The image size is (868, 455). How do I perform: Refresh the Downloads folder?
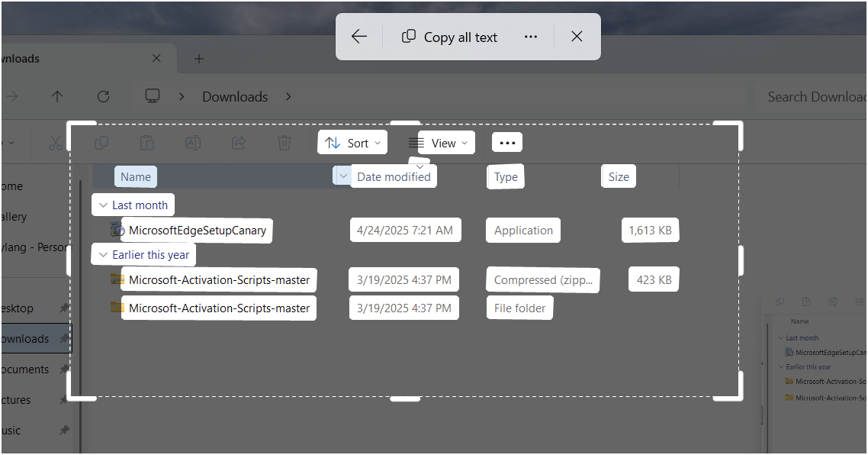tap(103, 96)
